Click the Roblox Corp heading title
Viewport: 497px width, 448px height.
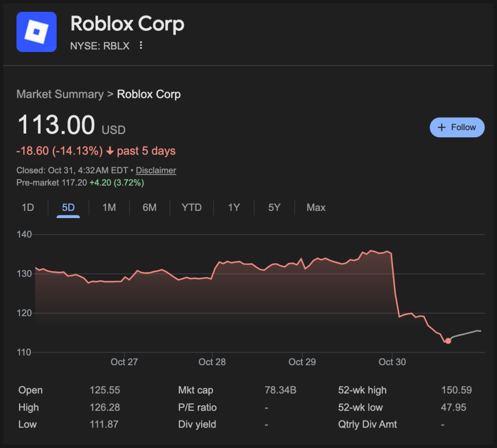pyautogui.click(x=127, y=24)
